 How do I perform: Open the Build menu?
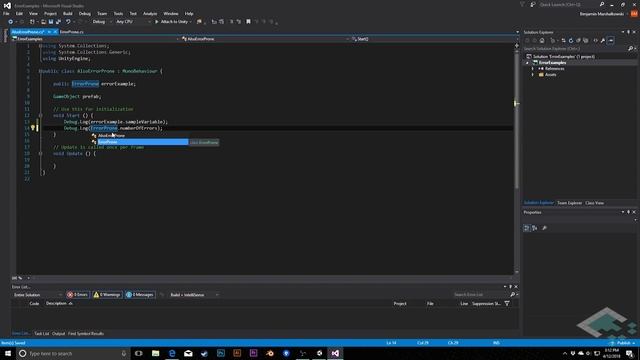(x=68, y=13)
